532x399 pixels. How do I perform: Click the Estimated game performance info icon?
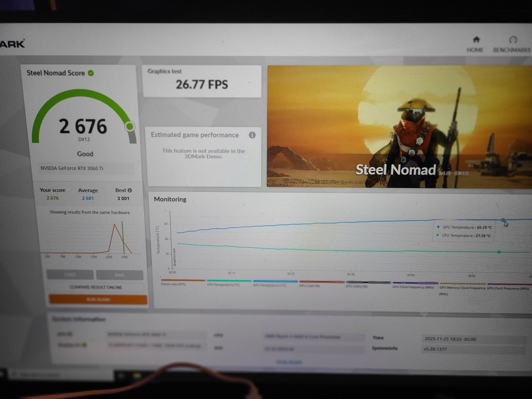click(x=252, y=135)
